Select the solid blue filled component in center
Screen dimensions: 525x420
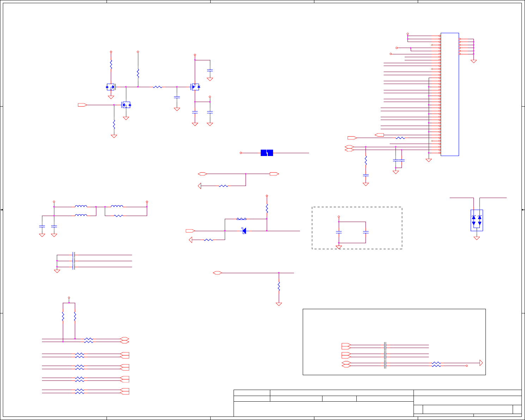point(267,153)
